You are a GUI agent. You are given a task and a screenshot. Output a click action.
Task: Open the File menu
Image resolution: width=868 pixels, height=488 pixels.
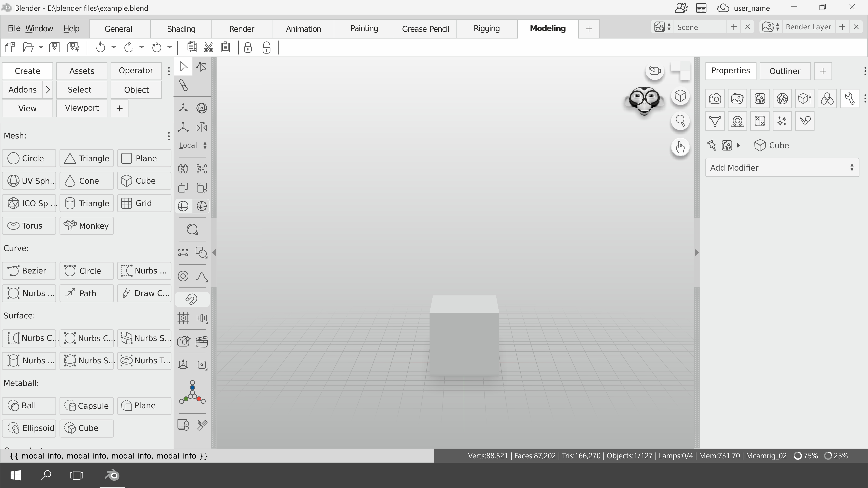tap(14, 29)
